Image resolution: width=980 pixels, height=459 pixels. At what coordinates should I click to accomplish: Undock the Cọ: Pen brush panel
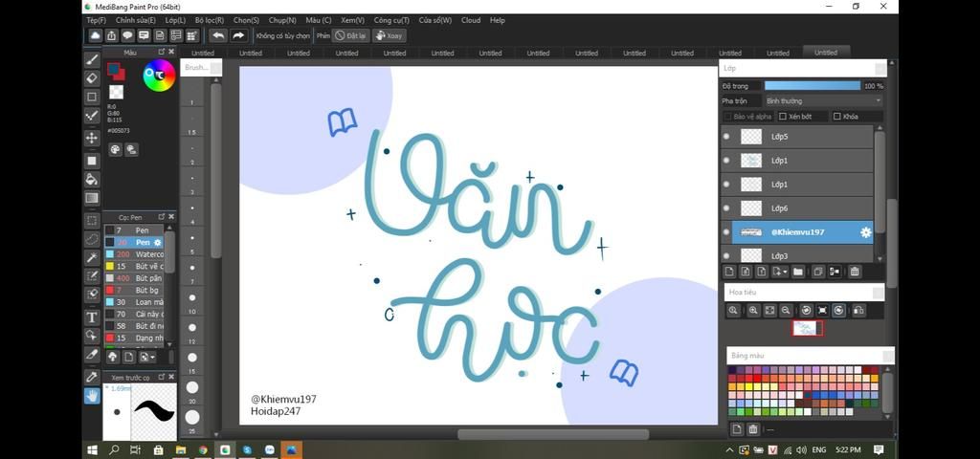(x=161, y=217)
